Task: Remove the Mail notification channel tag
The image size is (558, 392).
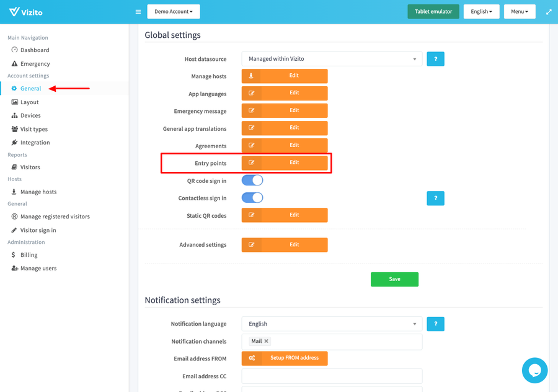Action: click(267, 341)
